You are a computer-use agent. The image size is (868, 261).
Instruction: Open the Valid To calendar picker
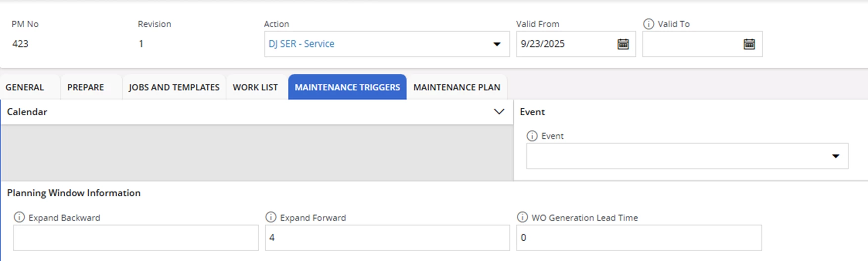(749, 44)
